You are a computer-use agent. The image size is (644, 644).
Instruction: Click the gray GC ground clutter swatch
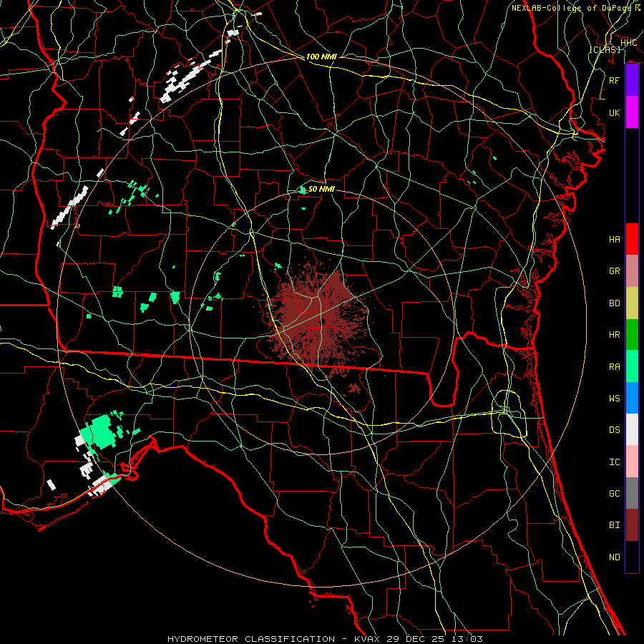(x=632, y=493)
